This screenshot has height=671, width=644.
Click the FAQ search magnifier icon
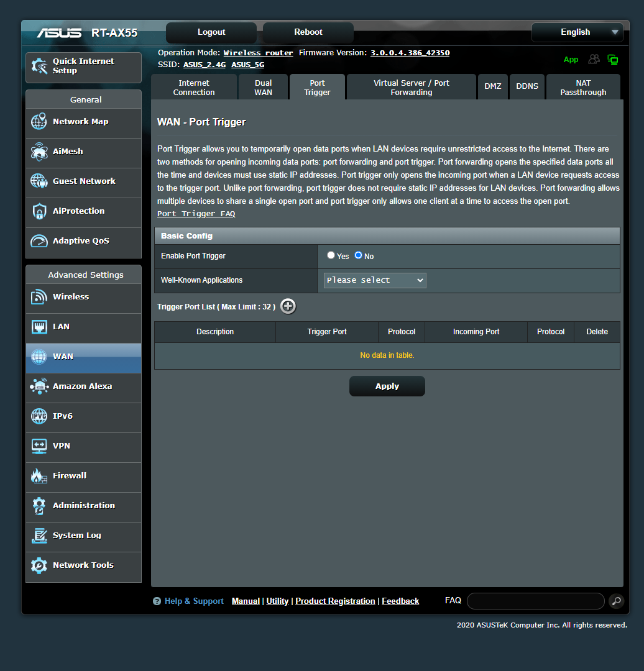pyautogui.click(x=617, y=601)
